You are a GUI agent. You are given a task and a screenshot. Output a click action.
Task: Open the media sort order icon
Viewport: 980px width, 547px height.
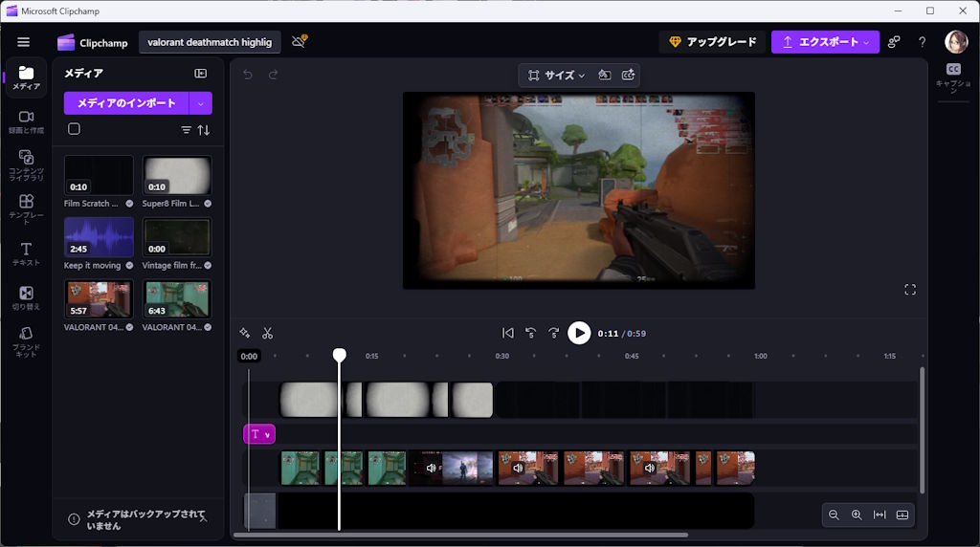[x=204, y=130]
